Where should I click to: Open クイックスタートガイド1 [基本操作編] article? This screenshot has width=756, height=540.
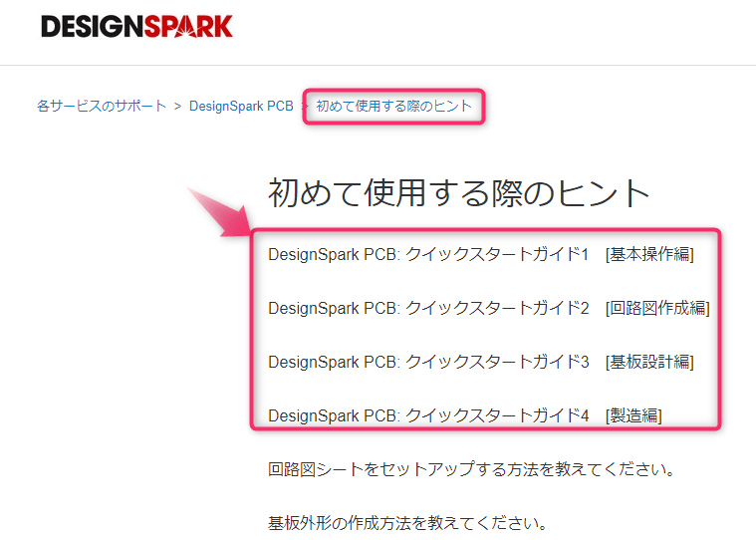tap(481, 254)
